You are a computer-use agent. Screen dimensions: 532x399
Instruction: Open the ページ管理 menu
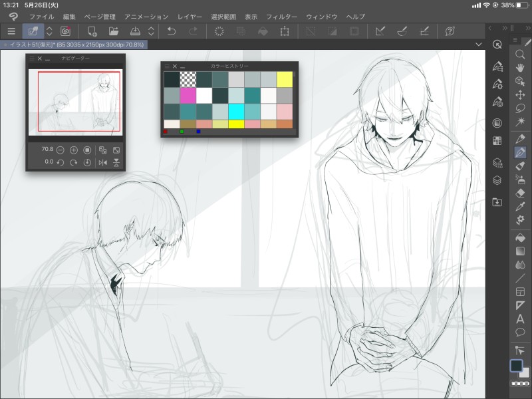(100, 17)
